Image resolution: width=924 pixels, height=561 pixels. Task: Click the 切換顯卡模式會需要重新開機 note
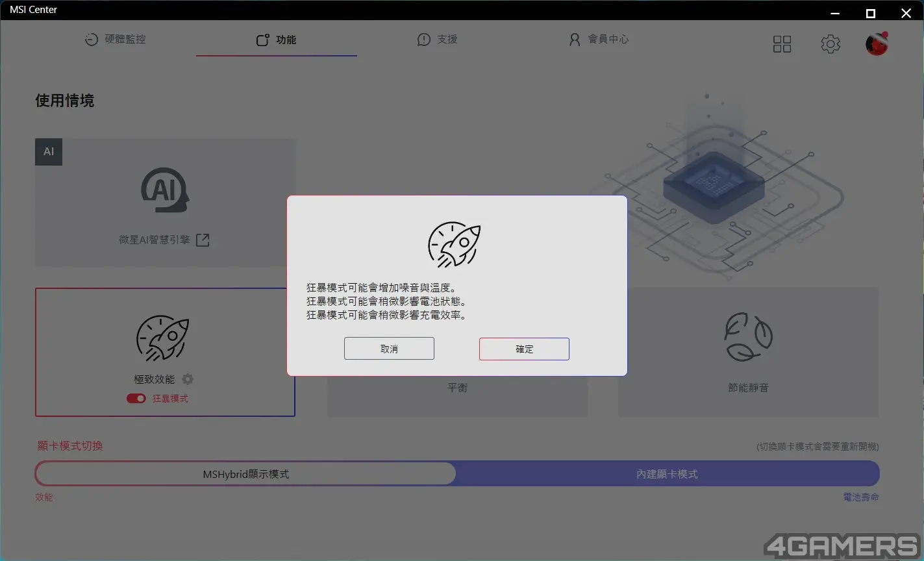(818, 446)
